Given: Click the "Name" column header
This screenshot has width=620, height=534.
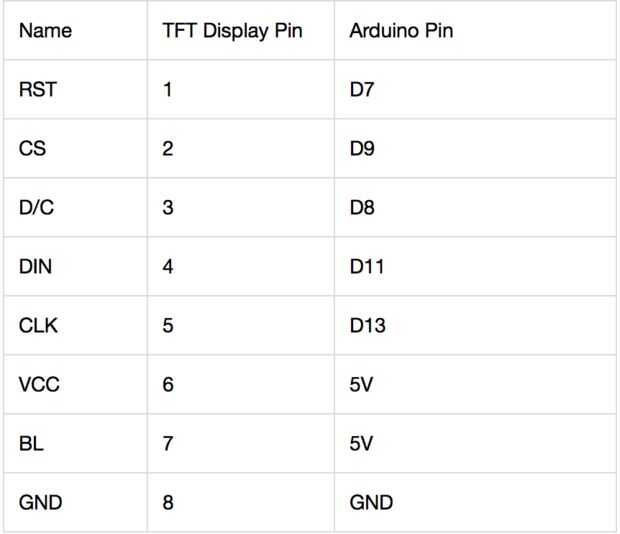Looking at the screenshot, I should (x=46, y=31).
